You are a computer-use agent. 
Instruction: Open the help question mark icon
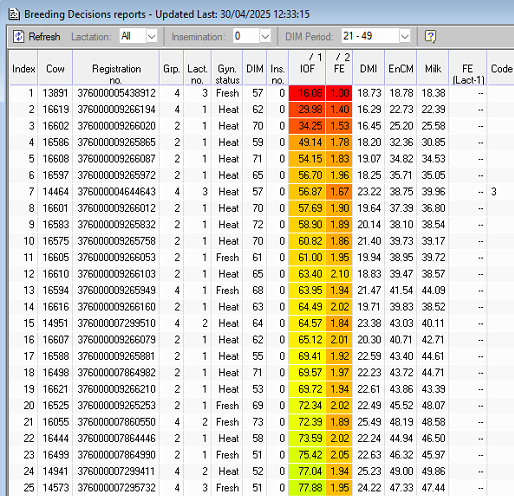[430, 36]
